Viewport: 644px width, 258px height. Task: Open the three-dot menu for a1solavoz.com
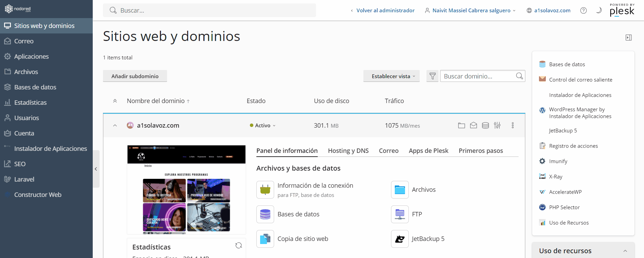(x=512, y=126)
